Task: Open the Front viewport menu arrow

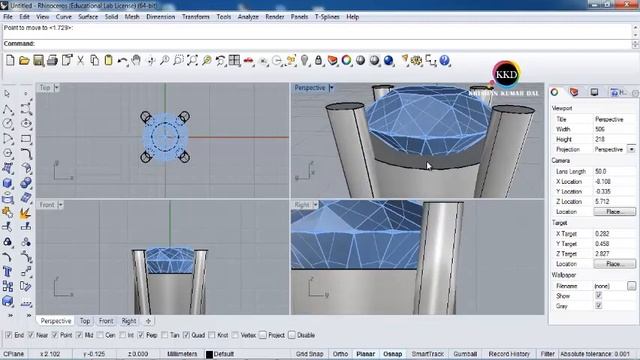Action: pos(60,205)
